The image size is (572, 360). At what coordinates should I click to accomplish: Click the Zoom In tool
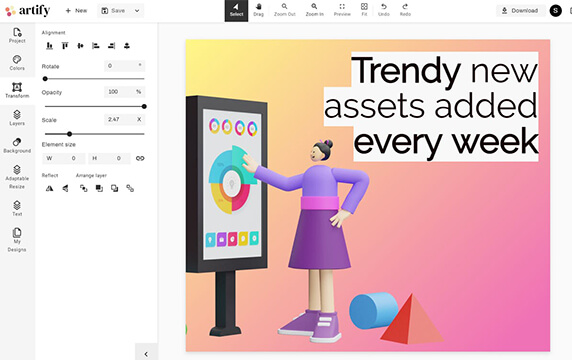pos(314,10)
